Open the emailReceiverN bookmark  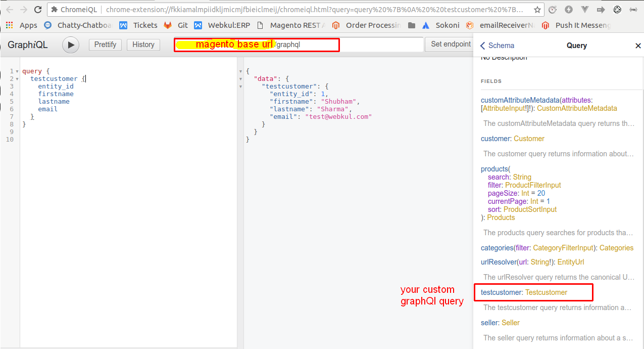(501, 25)
